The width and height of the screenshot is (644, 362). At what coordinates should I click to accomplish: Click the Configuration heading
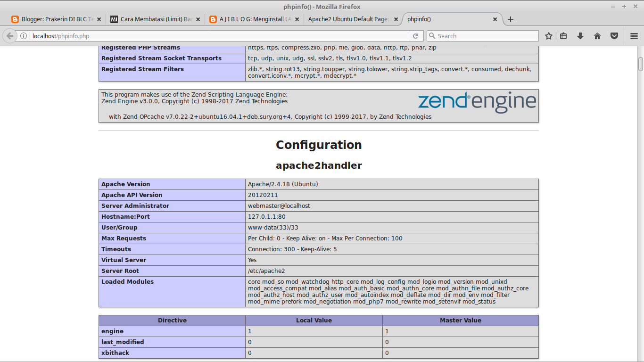[319, 145]
